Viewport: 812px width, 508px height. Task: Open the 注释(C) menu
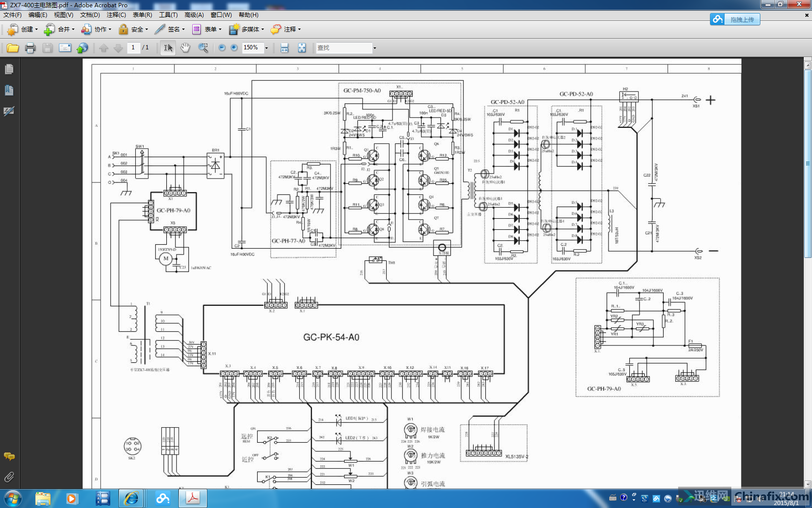tap(116, 15)
